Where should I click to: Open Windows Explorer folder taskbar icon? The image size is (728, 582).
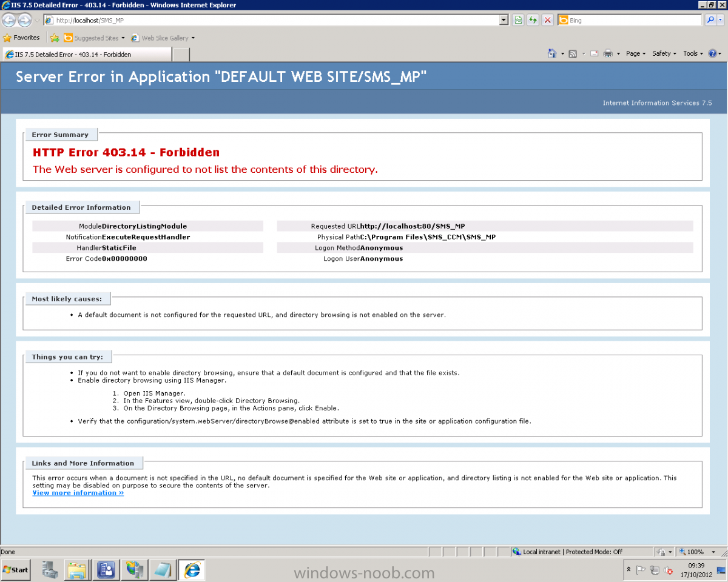[x=77, y=570]
